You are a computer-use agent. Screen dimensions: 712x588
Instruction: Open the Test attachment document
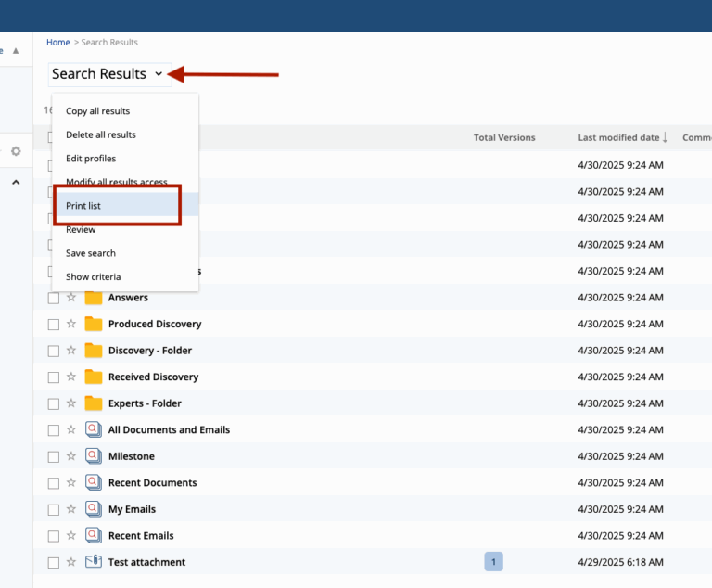coord(146,562)
